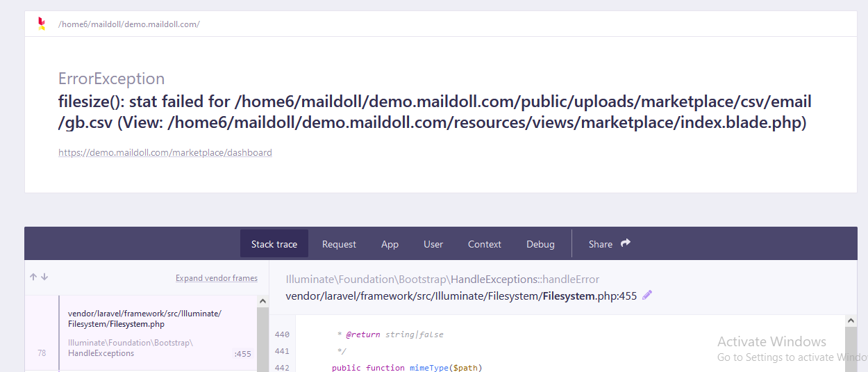The width and height of the screenshot is (868, 372).
Task: Select the Context tab
Action: pos(485,244)
